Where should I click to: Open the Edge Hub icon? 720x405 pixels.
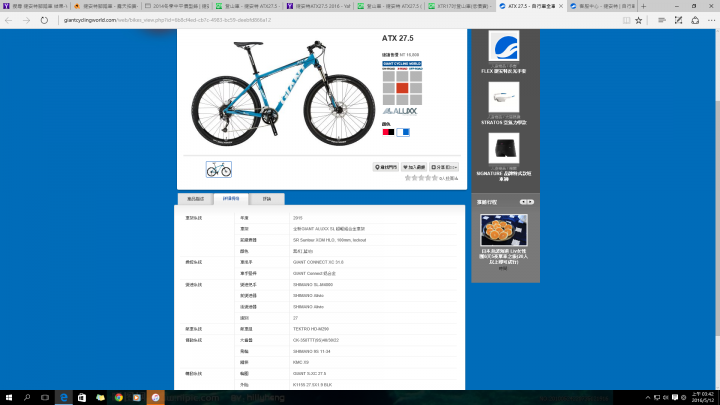point(662,20)
